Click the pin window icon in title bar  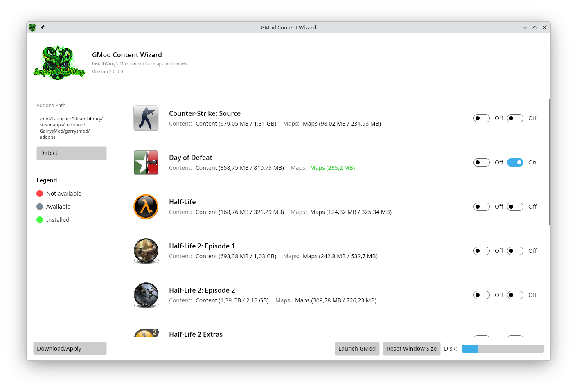click(42, 27)
